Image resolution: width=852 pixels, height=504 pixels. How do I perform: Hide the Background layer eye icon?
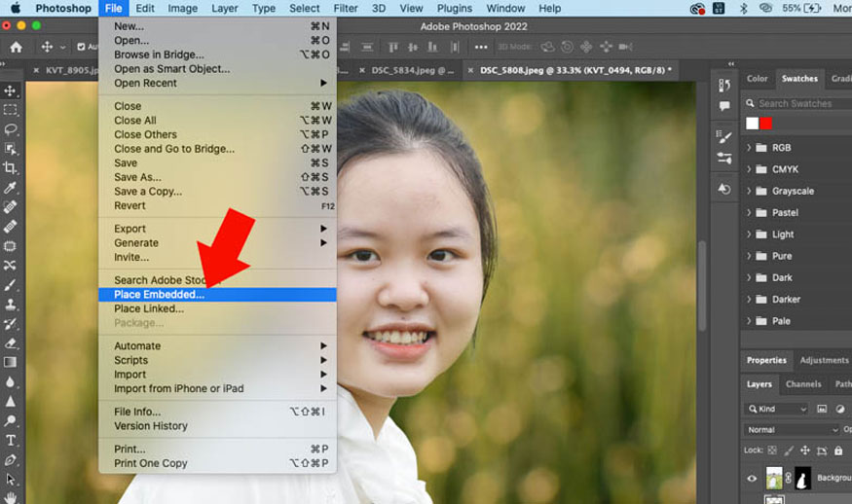[752, 479]
